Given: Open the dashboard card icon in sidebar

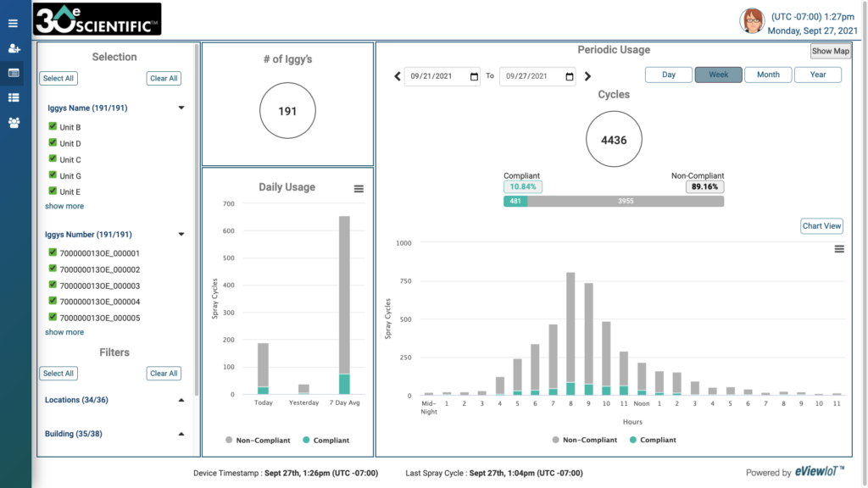Looking at the screenshot, I should [x=14, y=73].
